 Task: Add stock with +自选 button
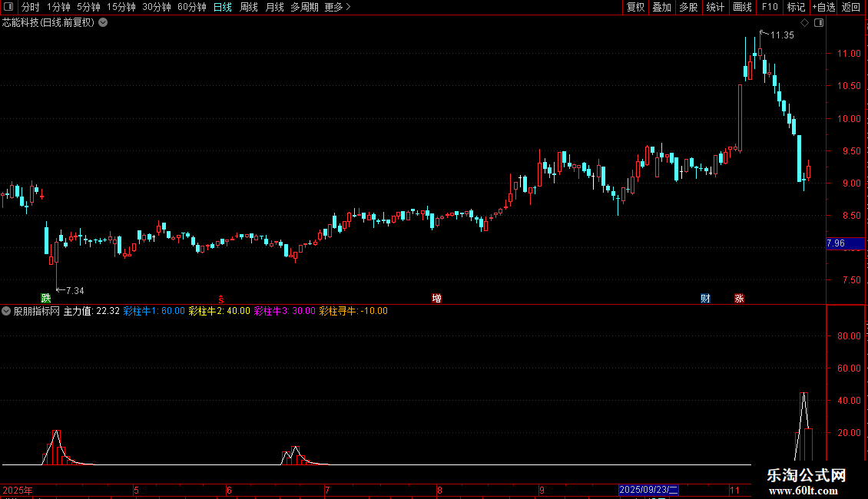click(x=823, y=7)
